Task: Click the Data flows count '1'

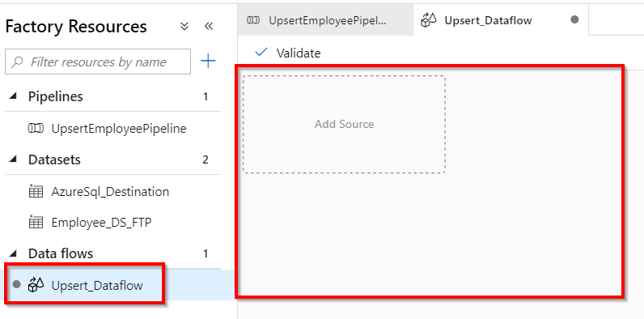Action: point(205,253)
